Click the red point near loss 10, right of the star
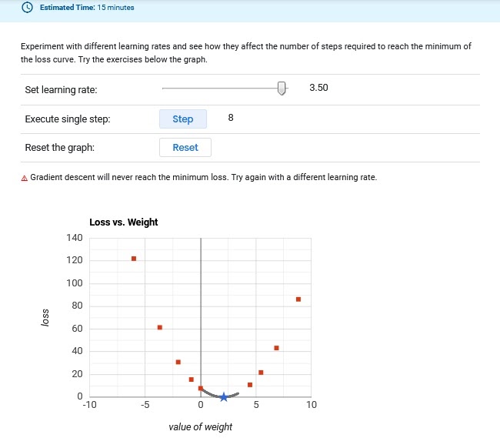 click(250, 384)
